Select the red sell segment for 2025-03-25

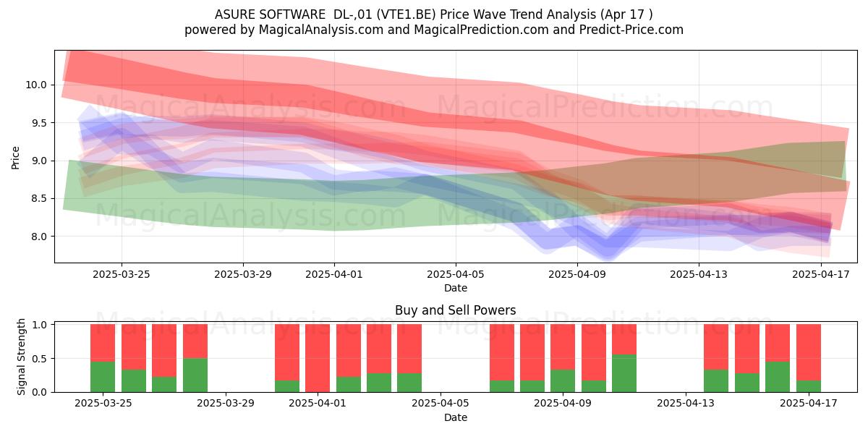(103, 343)
